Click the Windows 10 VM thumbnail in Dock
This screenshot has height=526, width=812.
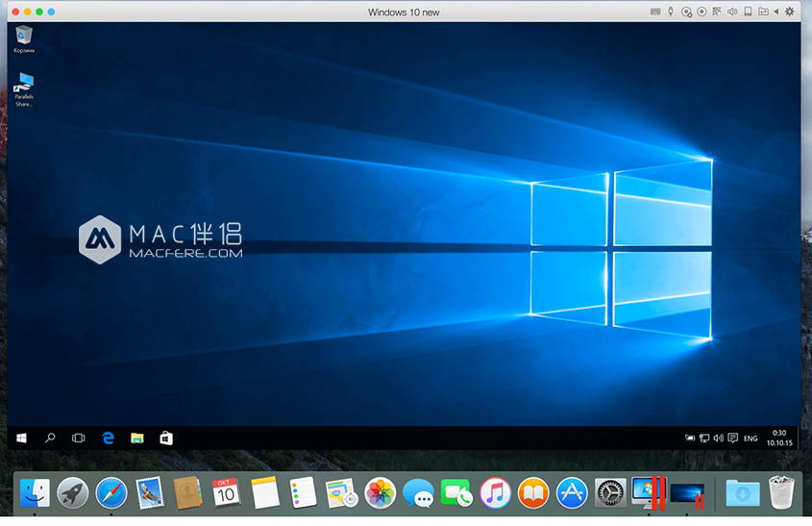point(688,494)
